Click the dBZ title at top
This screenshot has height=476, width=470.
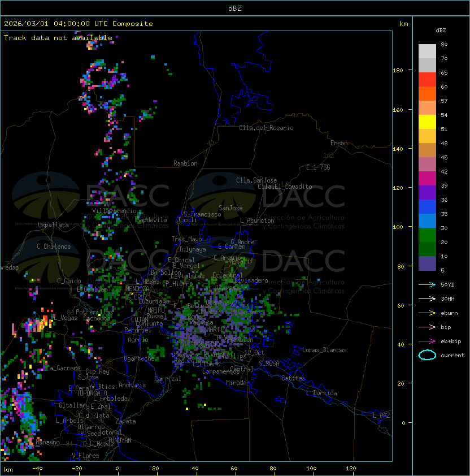click(235, 8)
